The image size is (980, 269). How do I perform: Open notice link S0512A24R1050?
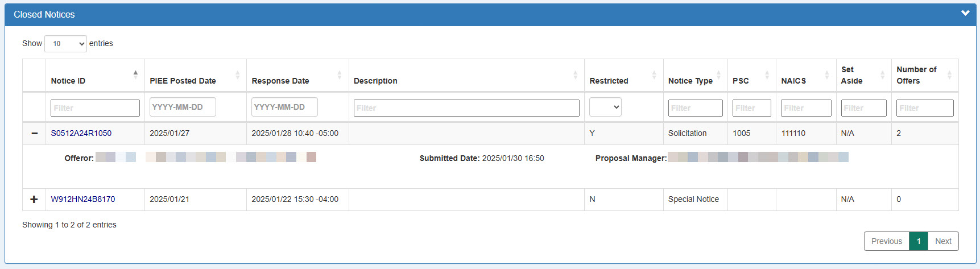pos(81,133)
